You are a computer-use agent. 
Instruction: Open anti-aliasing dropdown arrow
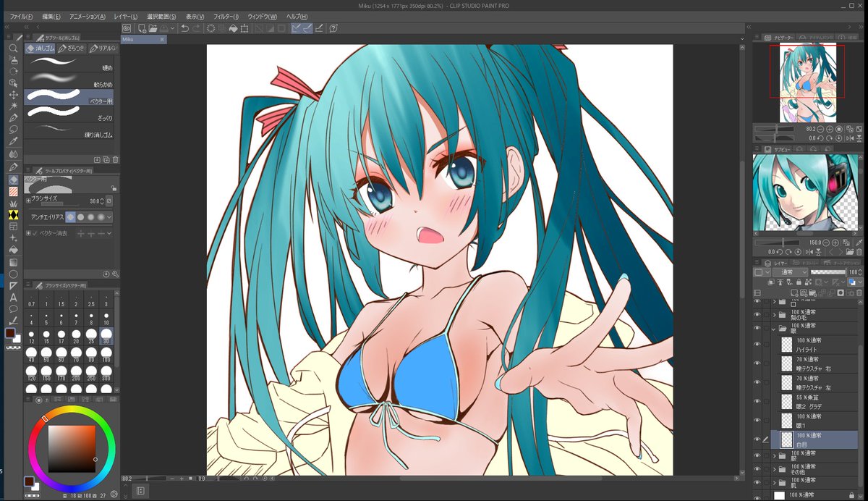110,216
